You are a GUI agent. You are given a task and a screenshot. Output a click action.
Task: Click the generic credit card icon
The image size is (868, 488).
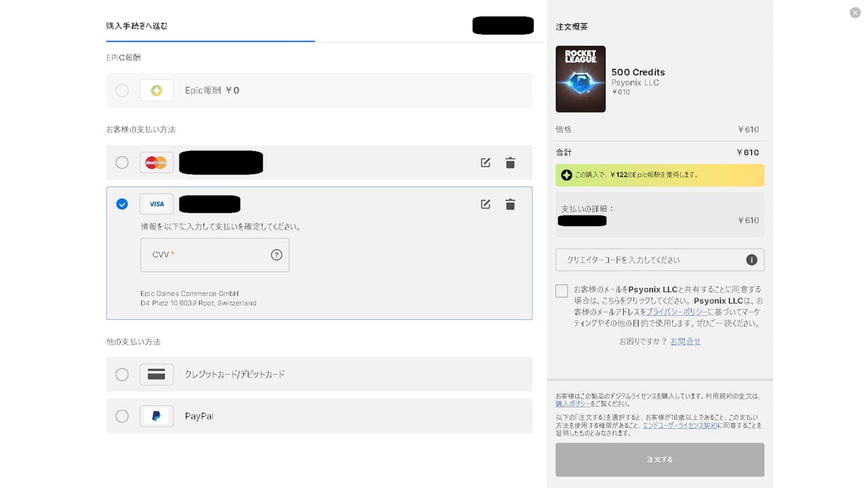click(x=157, y=374)
